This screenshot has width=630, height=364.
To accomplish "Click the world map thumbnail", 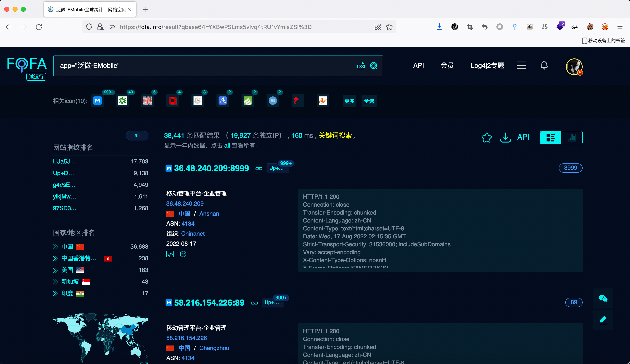I will 100,337.
